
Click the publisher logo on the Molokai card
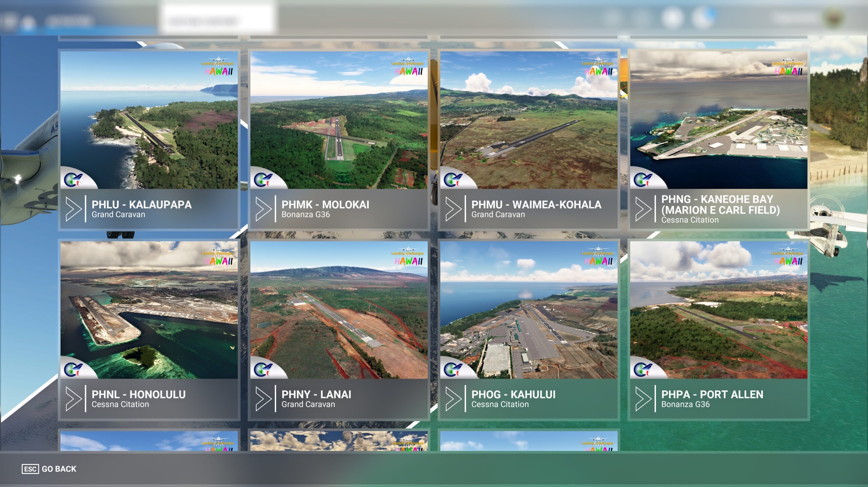pyautogui.click(x=263, y=179)
